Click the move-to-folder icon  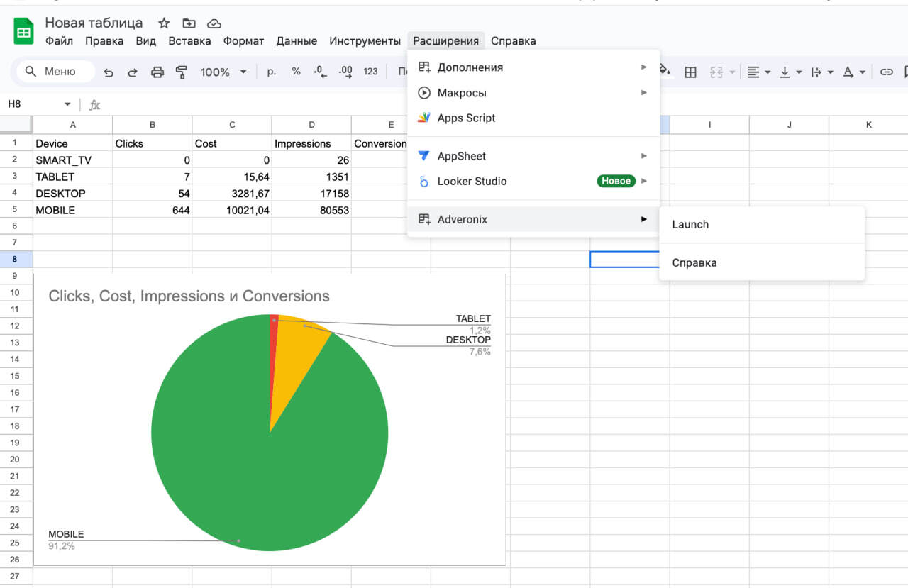coord(189,23)
